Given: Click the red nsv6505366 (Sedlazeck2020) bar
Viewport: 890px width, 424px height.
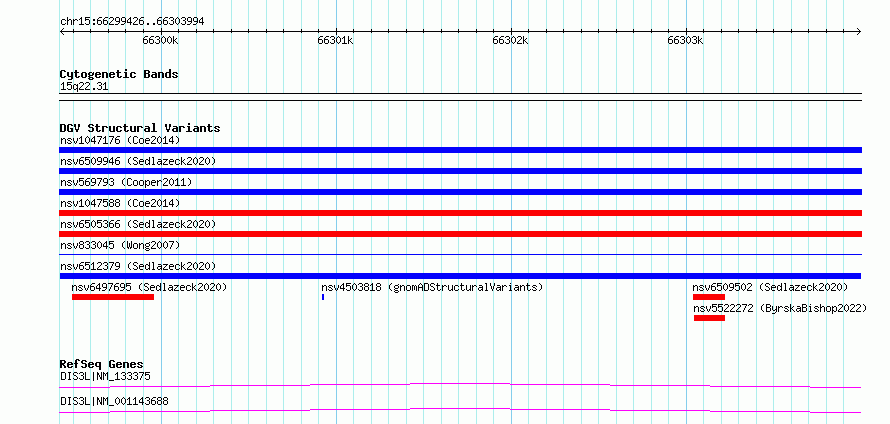Looking at the screenshot, I should (x=460, y=234).
